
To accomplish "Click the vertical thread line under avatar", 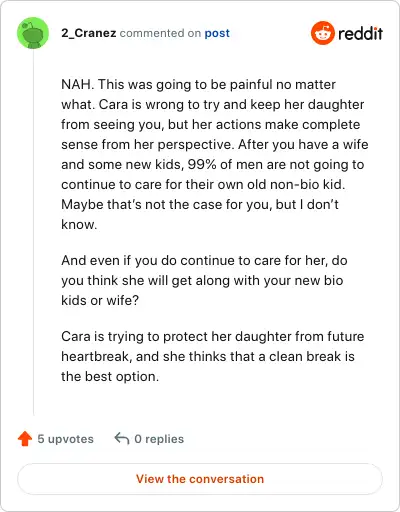I will pos(33,232).
